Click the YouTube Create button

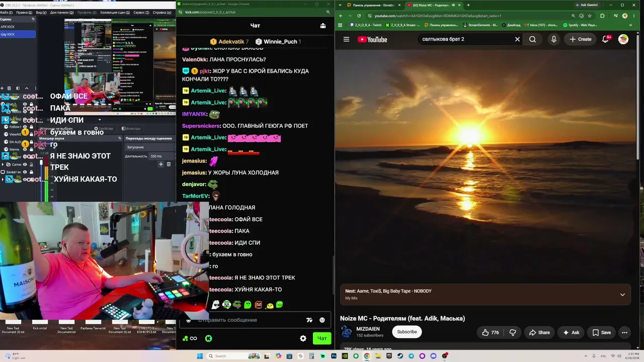(x=580, y=39)
